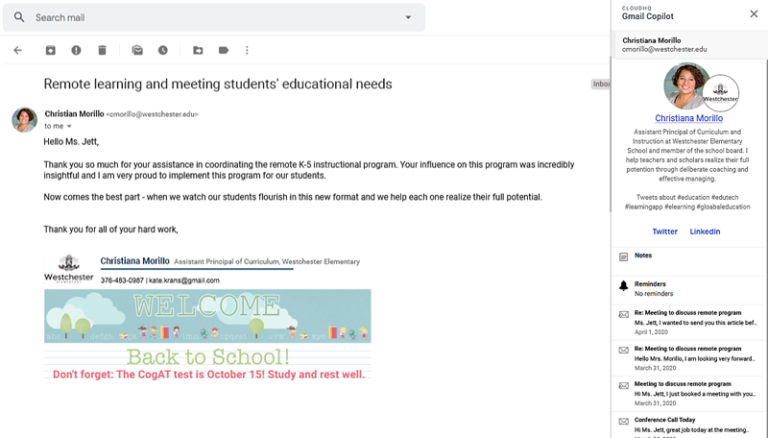The image size is (768, 438).
Task: Move email to a folder
Action: 198,50
